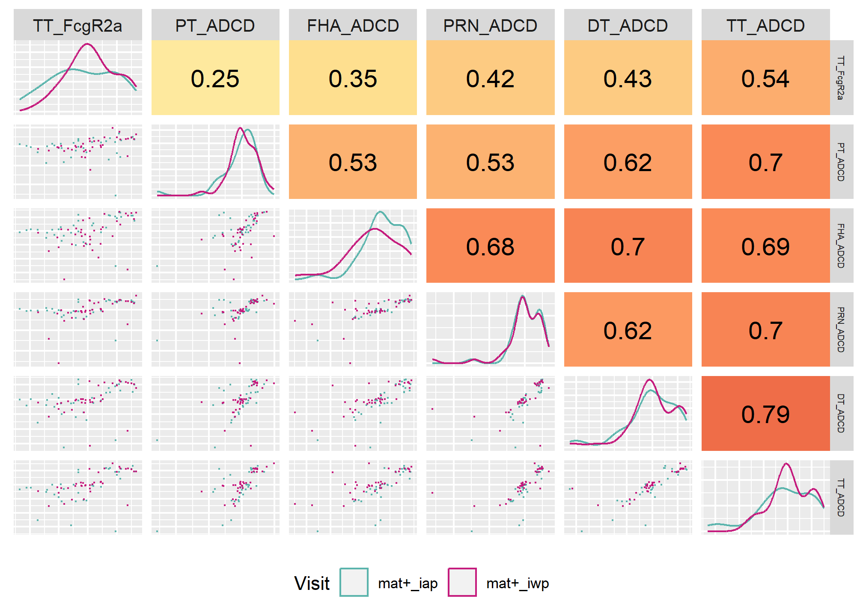Click the TT_FcgR2a column header
Screen dimensions: 863x616
pyautogui.click(x=78, y=25)
